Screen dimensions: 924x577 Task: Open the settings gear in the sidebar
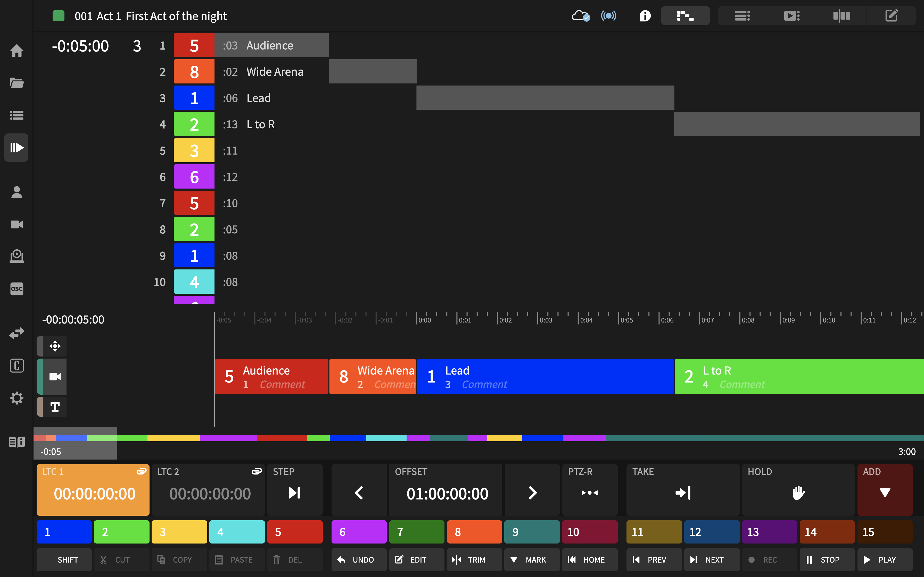(x=17, y=398)
